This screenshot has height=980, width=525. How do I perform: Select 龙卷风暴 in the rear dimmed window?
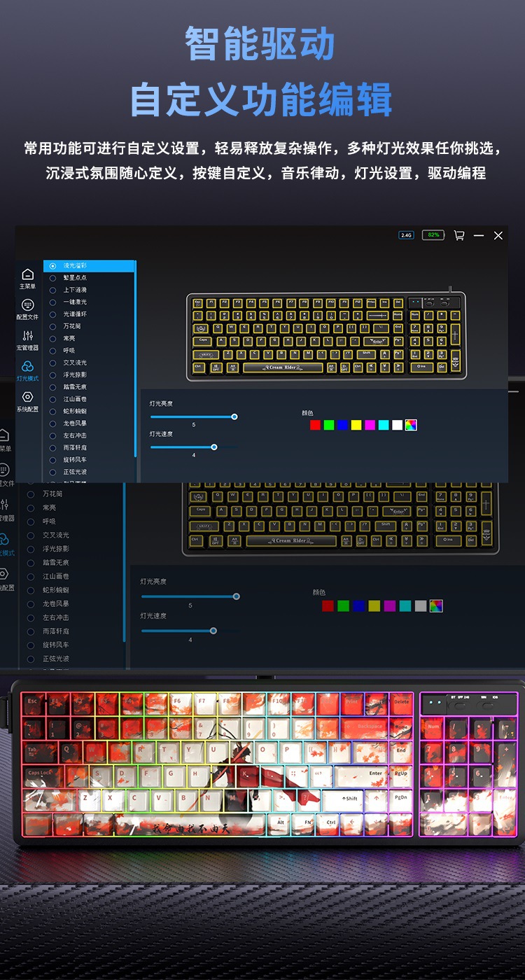point(55,603)
